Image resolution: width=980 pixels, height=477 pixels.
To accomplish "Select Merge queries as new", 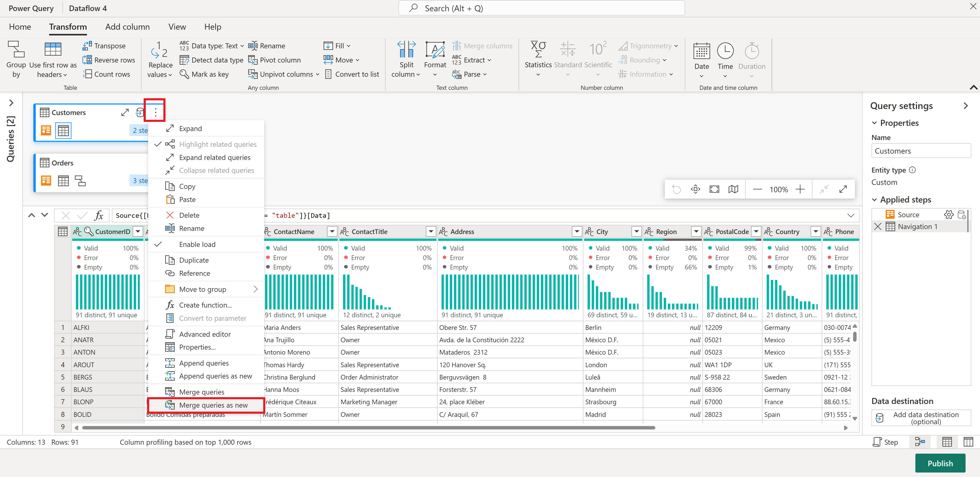I will point(213,405).
